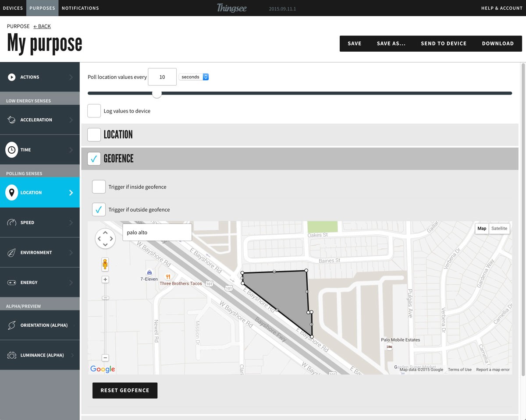This screenshot has width=526, height=420.
Task: Expand Time via its chevron
Action: click(x=71, y=150)
